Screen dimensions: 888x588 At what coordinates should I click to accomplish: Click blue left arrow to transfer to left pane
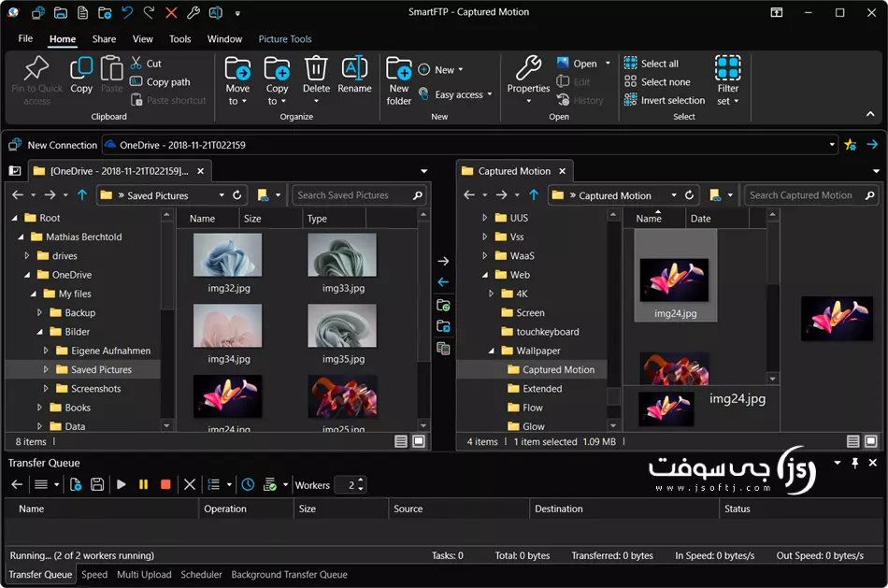click(x=443, y=282)
